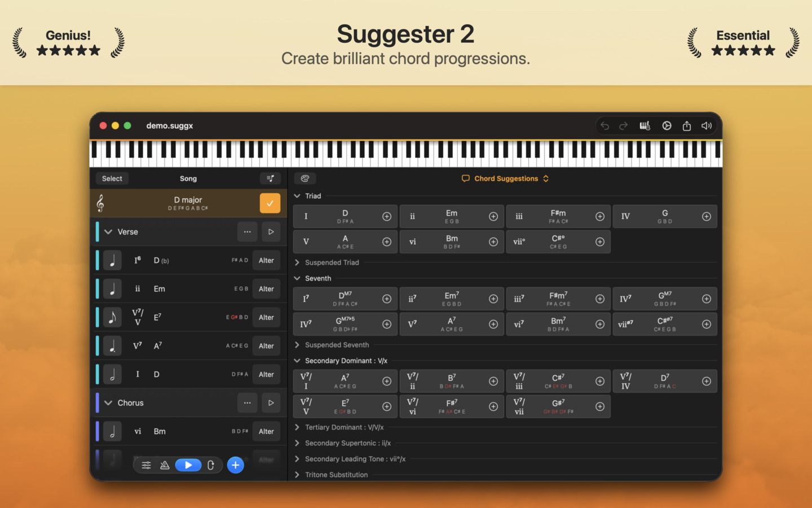
Task: Click the treble clef key icon
Action: tap(100, 203)
